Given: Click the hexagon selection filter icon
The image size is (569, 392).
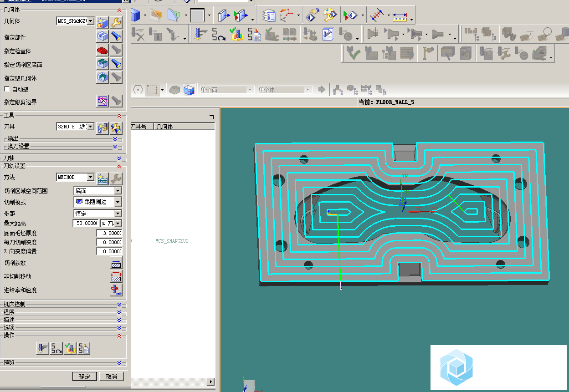Looking at the screenshot, I should (x=138, y=90).
